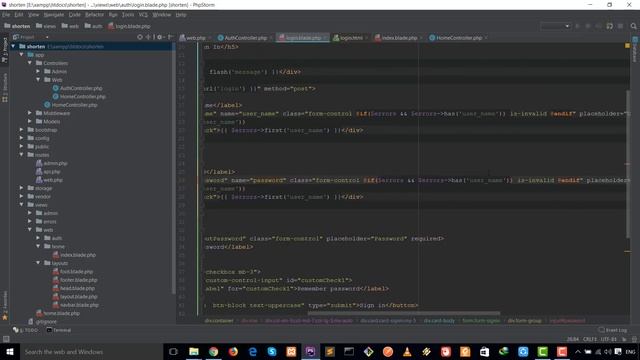640x360 pixels.
Task: Click the Collapse All icon in Project panel
Action: [149, 37]
